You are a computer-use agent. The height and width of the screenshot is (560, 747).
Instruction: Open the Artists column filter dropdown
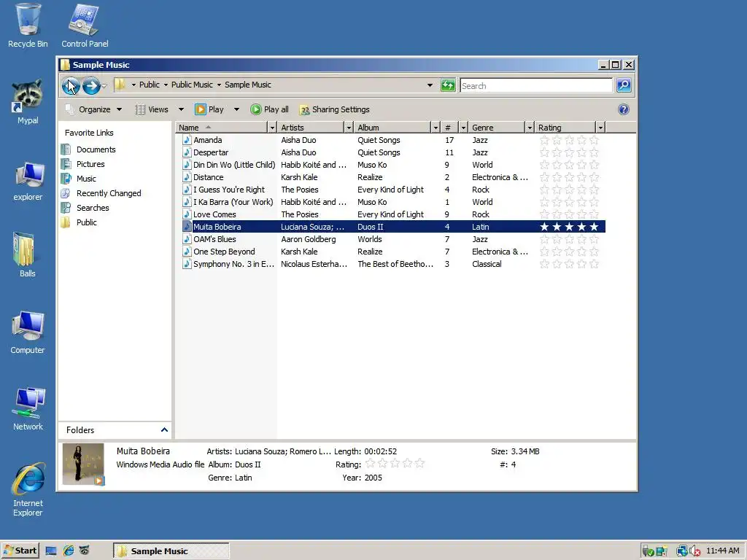click(349, 128)
